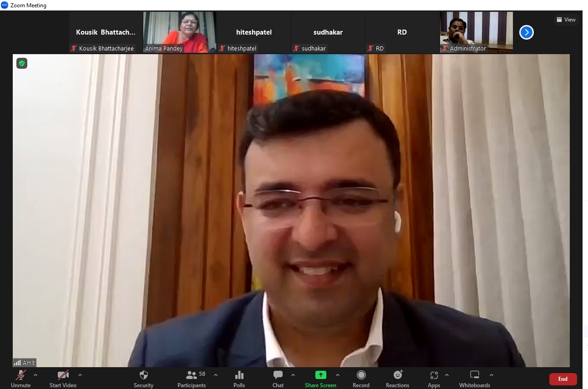
Task: Open Polls
Action: [239, 379]
